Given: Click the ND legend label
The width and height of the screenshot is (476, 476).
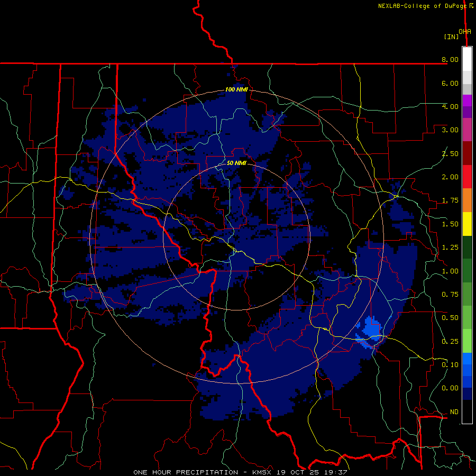Looking at the screenshot, I should point(454,412).
